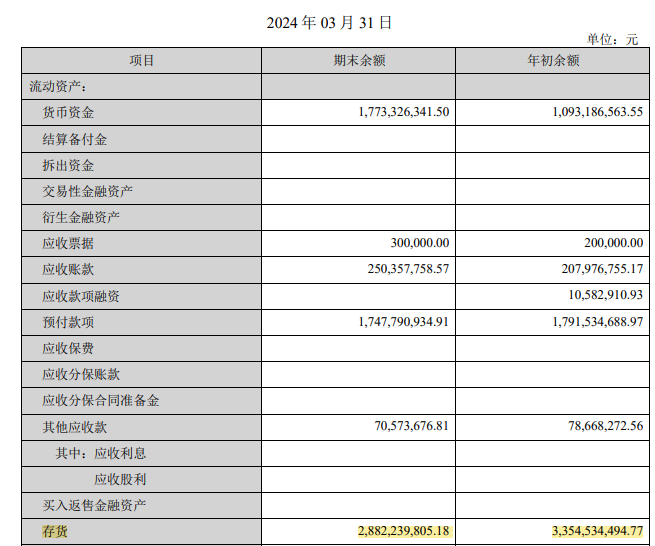This screenshot has height=546, width=655.
Task: Select the 期末余额 column header
Action: [358, 61]
